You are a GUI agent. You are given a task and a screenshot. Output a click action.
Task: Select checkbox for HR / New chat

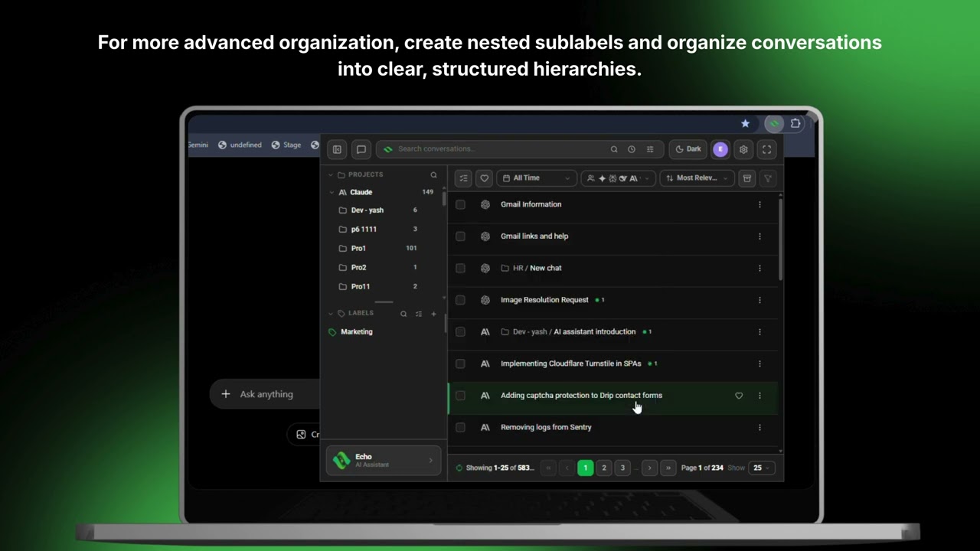coord(460,268)
